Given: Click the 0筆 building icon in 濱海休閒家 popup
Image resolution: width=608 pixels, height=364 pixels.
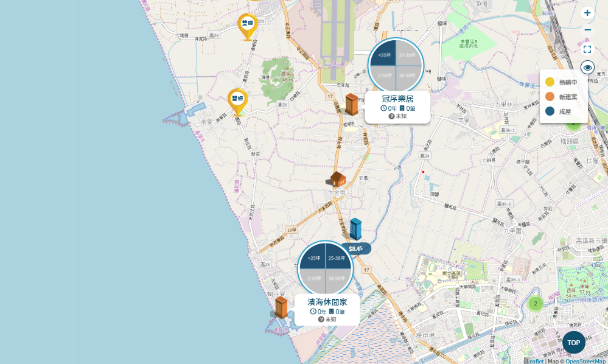Looking at the screenshot, I should (x=332, y=311).
